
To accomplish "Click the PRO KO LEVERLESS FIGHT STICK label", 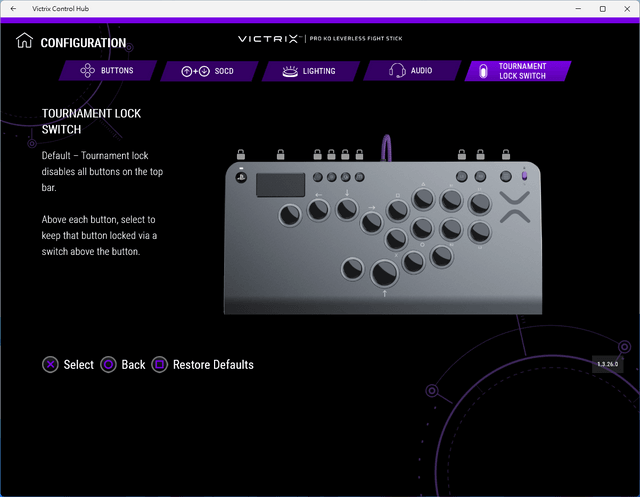I will (x=356, y=38).
